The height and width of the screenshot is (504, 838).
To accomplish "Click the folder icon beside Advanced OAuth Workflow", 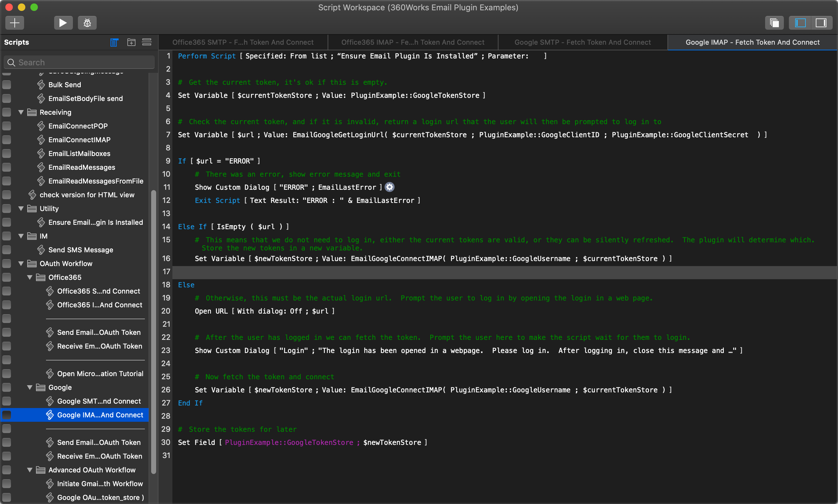I will click(x=41, y=470).
